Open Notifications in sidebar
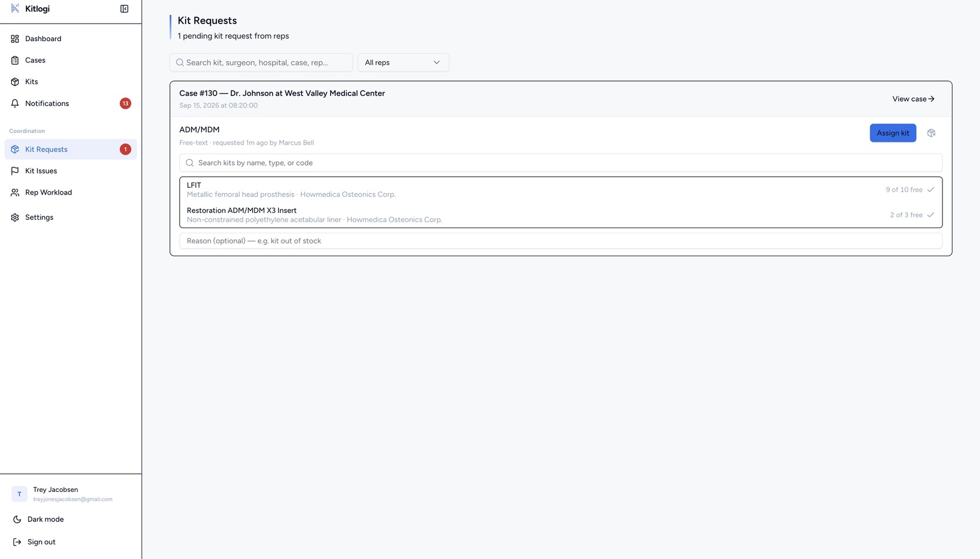Viewport: 980px width, 559px height. (71, 103)
